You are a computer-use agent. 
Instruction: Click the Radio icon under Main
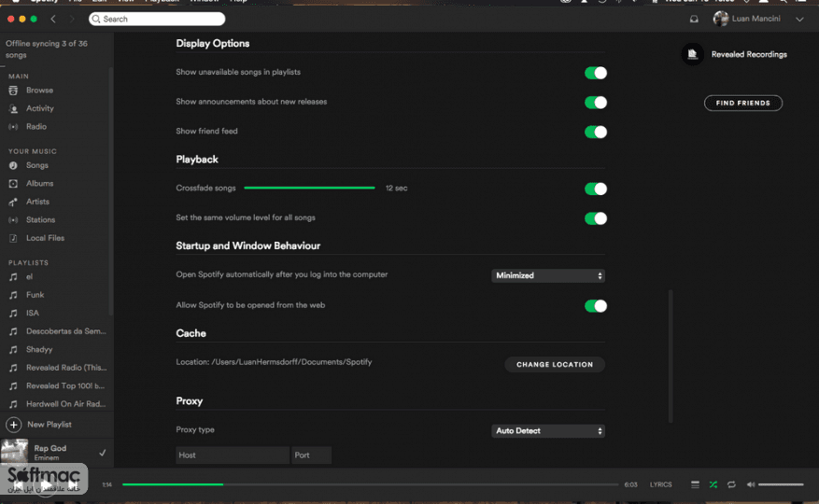click(14, 127)
